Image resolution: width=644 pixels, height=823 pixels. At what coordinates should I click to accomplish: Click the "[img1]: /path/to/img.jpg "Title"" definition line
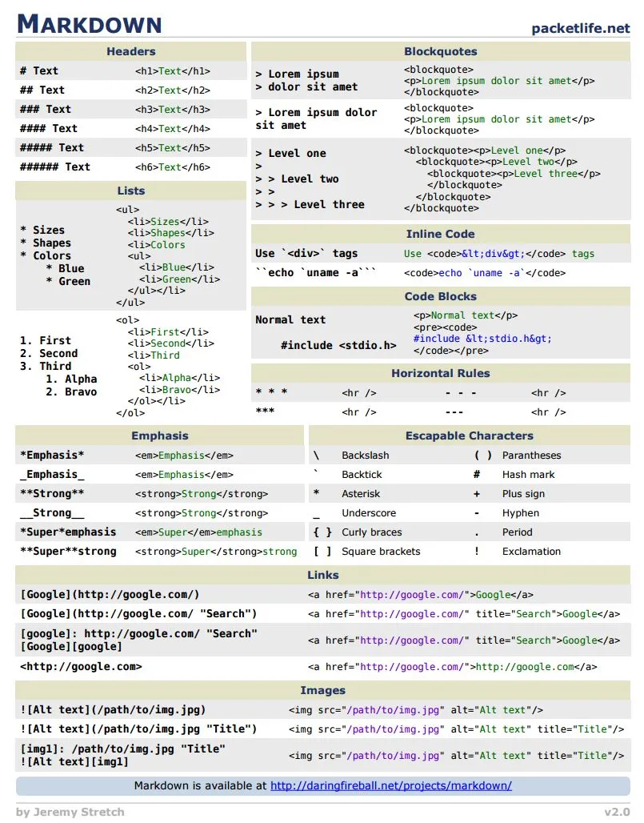(x=122, y=749)
